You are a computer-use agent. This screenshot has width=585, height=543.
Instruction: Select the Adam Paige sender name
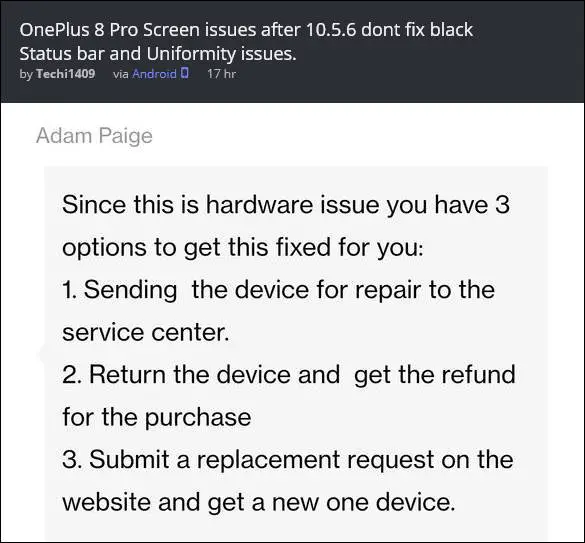(94, 136)
